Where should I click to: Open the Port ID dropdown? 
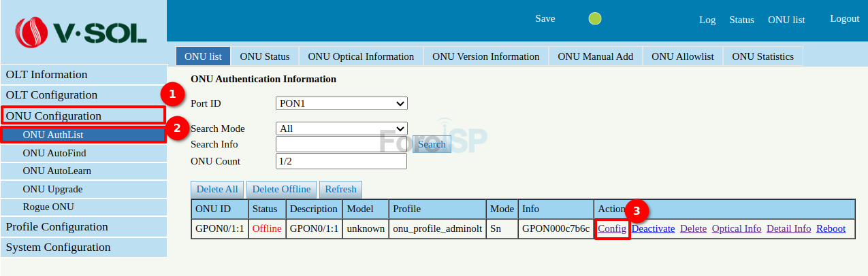341,103
